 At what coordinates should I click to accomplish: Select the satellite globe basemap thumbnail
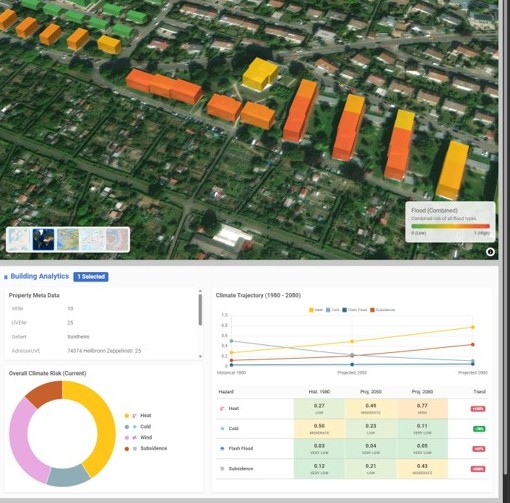43,239
